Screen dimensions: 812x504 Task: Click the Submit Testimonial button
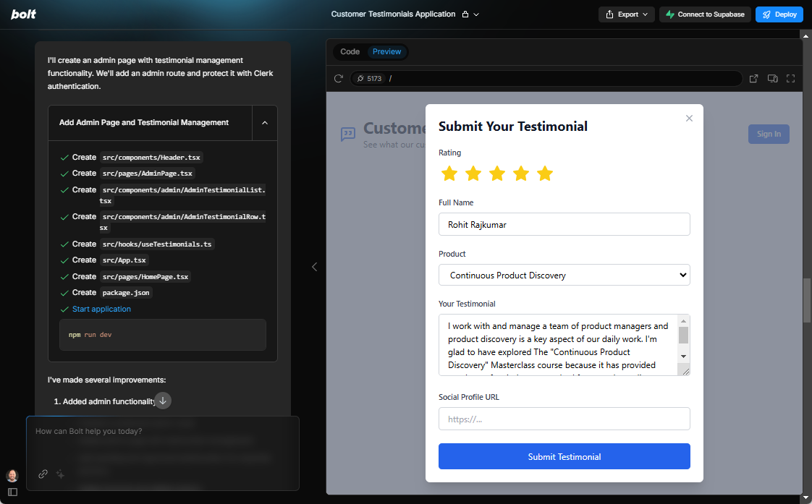tap(564, 456)
